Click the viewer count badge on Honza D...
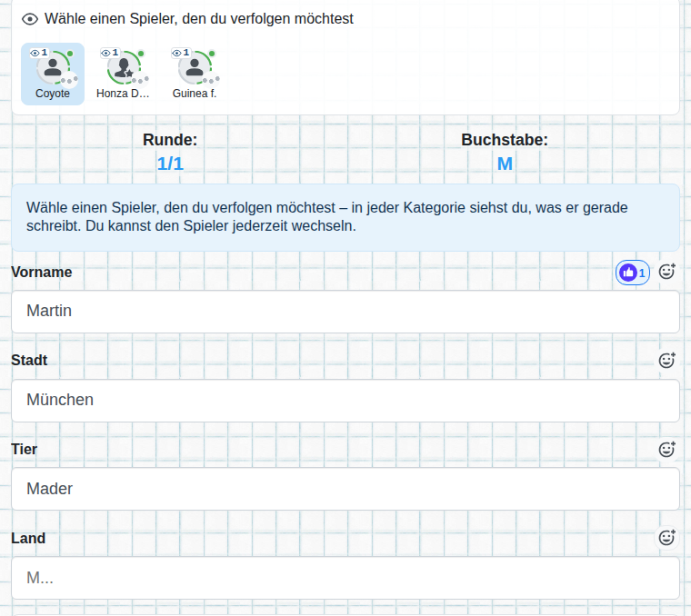This screenshot has width=691, height=616. [x=110, y=53]
